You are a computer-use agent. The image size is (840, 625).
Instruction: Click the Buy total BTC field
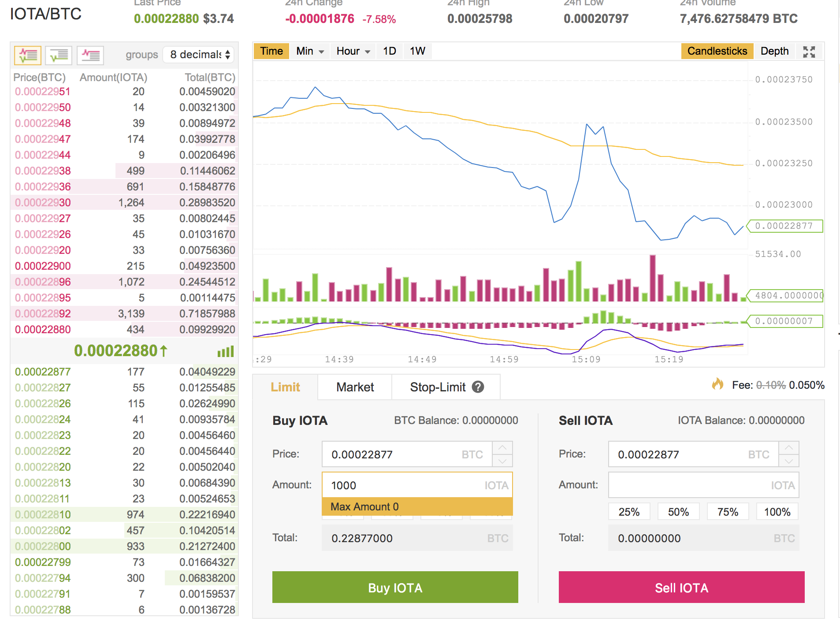(417, 538)
